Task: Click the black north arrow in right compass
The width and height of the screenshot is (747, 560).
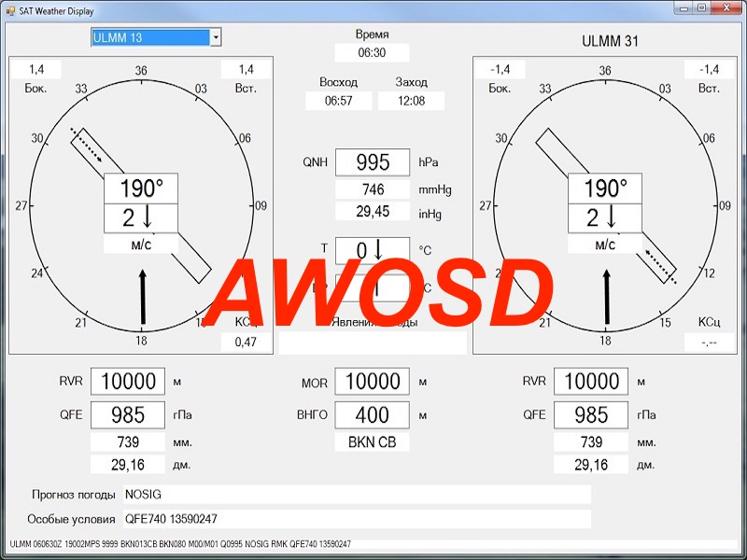Action: pos(606,297)
